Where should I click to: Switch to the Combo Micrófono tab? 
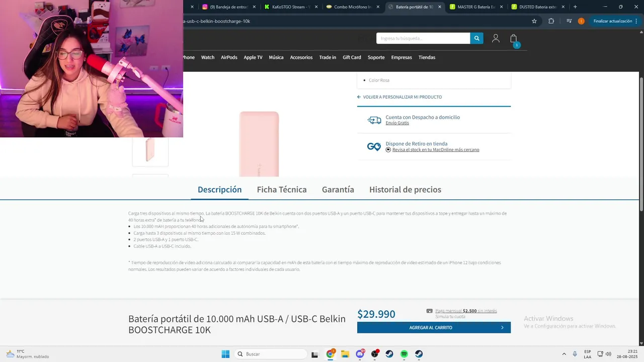coord(353,7)
